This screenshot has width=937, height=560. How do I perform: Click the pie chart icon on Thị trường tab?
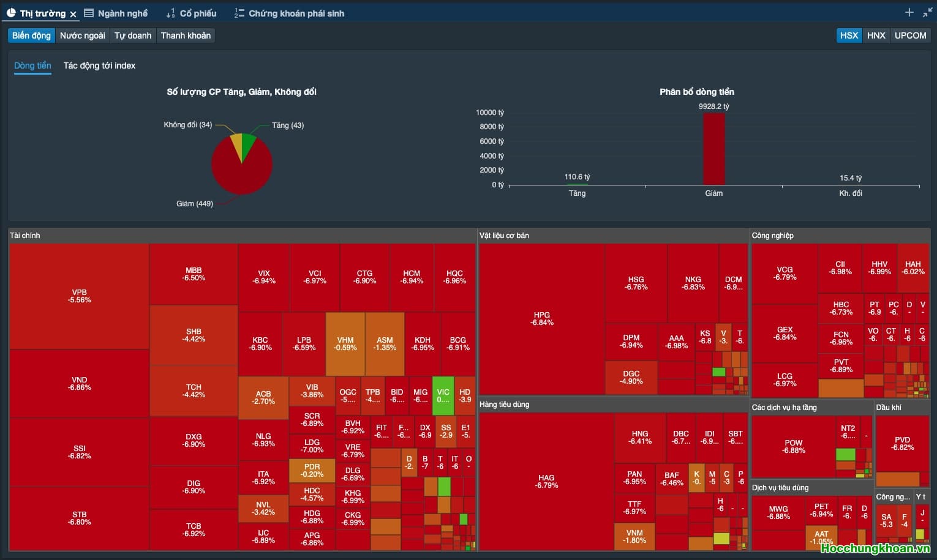pos(11,13)
